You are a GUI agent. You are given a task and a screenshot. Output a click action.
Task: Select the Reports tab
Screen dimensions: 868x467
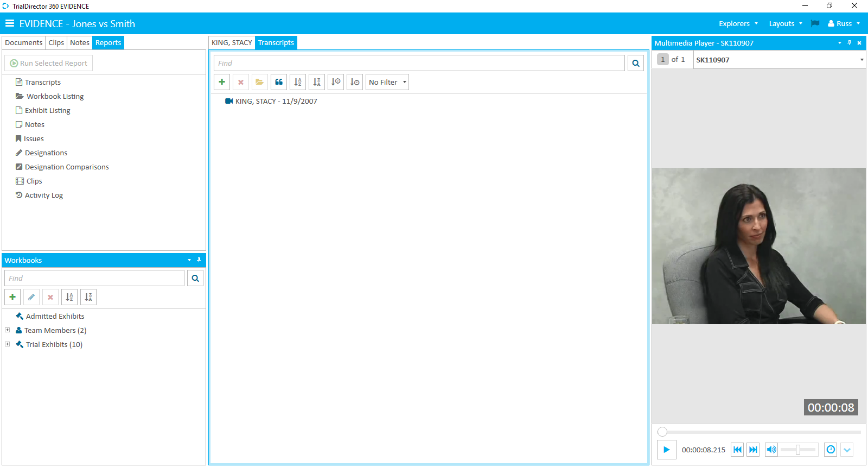tap(108, 42)
